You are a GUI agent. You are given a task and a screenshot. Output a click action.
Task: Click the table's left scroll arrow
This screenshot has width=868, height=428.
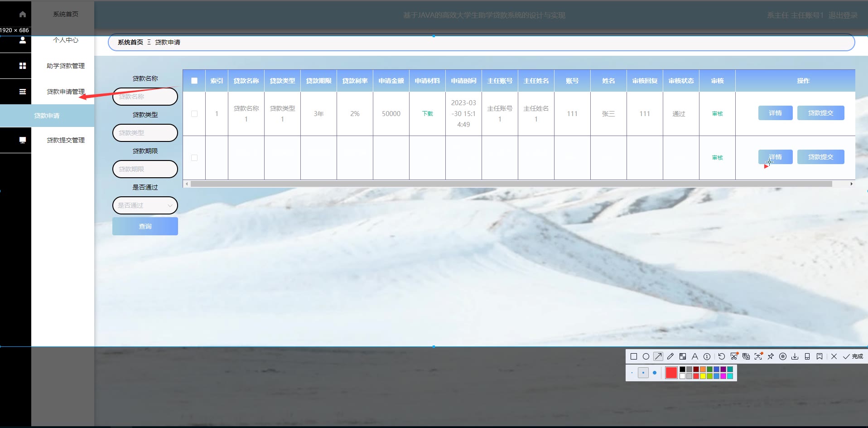(187, 184)
